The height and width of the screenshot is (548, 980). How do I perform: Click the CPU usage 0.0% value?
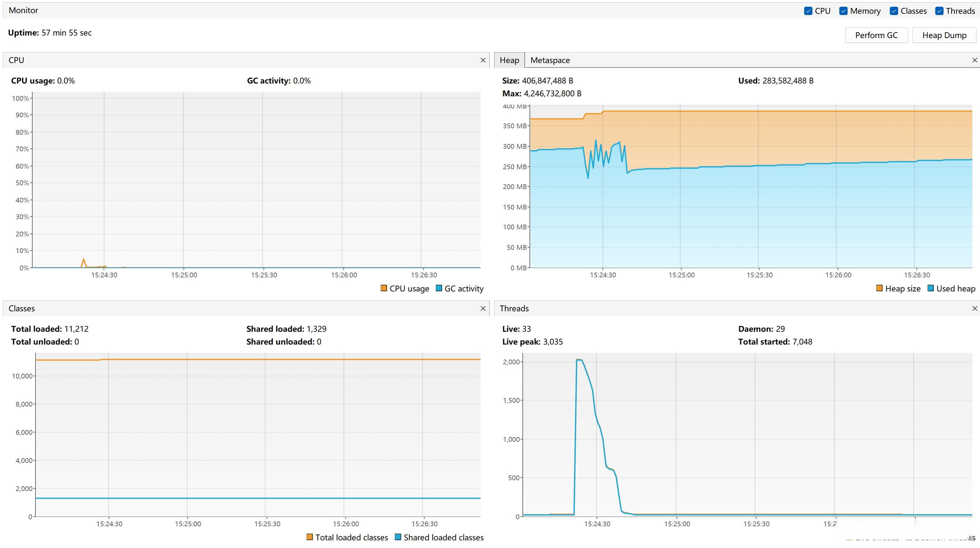click(x=66, y=81)
